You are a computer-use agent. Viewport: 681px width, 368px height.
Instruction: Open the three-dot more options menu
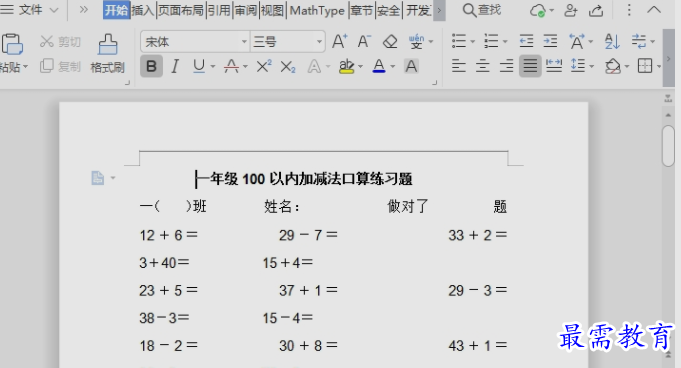(x=629, y=10)
